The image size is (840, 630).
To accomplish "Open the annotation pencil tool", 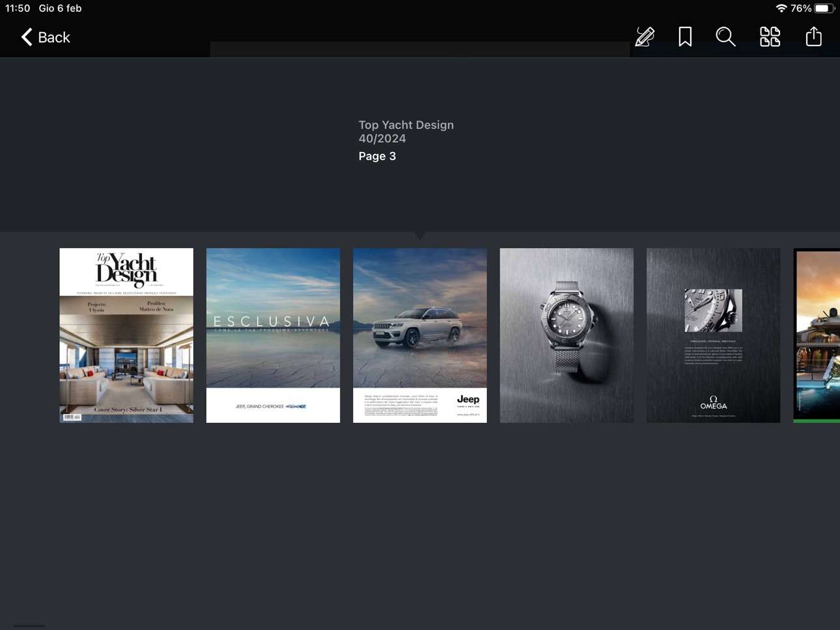I will pyautogui.click(x=645, y=36).
